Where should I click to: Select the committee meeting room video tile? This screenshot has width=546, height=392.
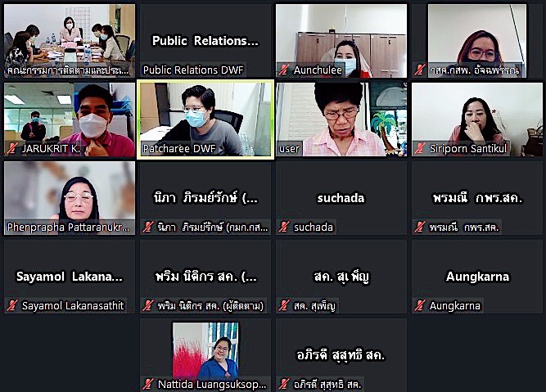pos(70,41)
